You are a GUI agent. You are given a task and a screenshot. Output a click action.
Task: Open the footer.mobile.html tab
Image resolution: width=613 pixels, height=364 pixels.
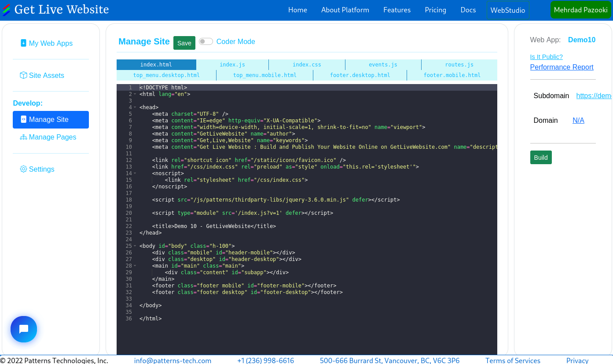pos(452,75)
